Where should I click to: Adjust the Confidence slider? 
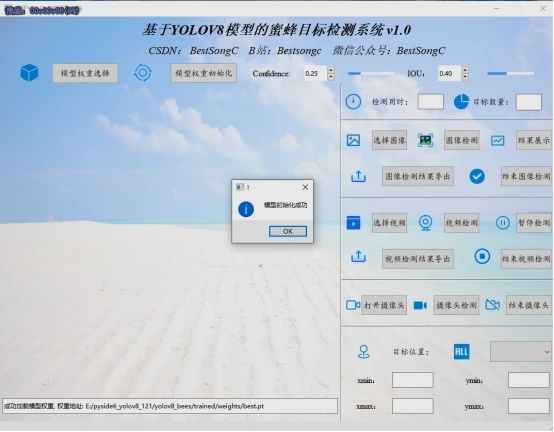(371, 73)
